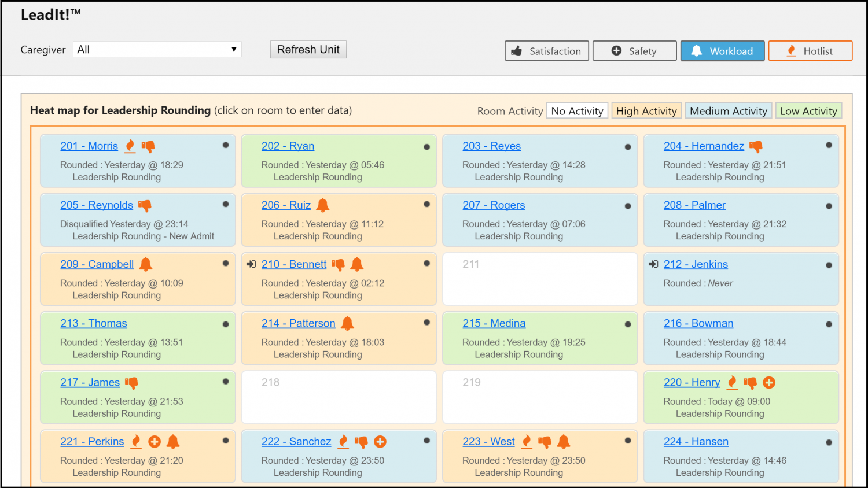This screenshot has height=488, width=868.
Task: Click the thumbs-down icon on room 204 Hernandez
Action: 756,146
